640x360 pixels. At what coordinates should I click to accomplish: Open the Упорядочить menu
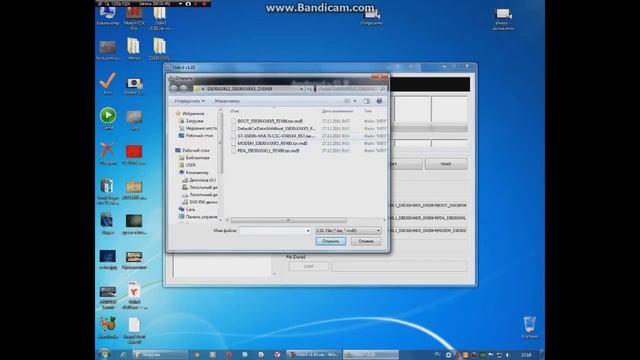tap(189, 101)
